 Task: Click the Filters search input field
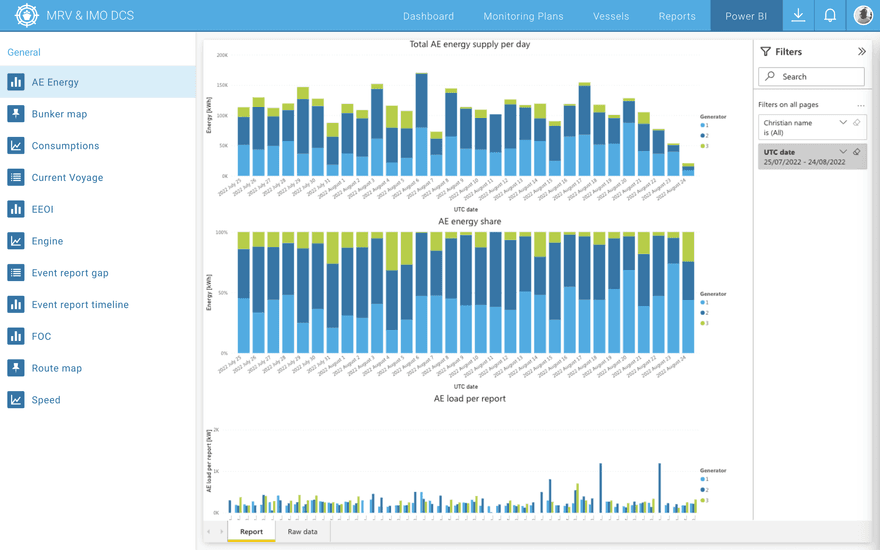(811, 76)
